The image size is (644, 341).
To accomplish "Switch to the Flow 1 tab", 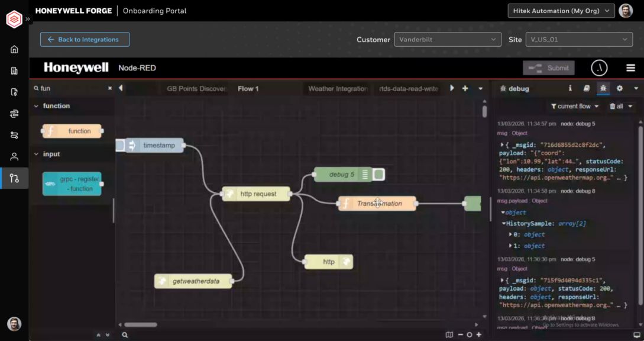I will point(248,88).
